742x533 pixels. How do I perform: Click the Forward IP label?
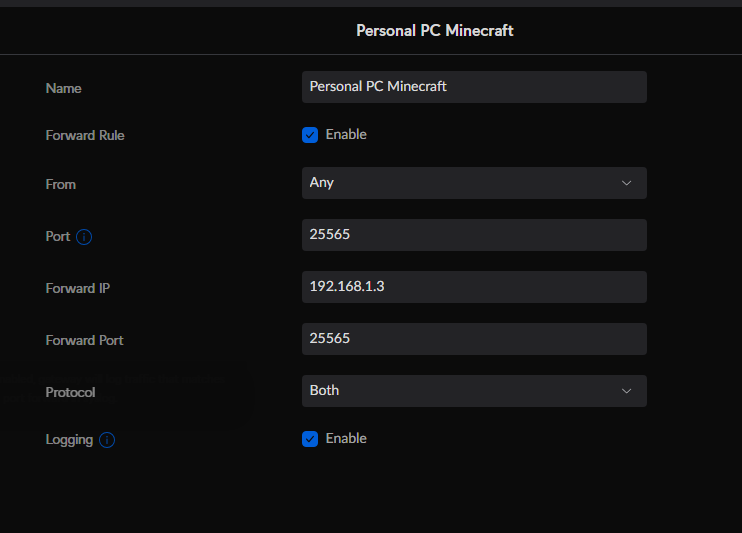click(x=78, y=289)
